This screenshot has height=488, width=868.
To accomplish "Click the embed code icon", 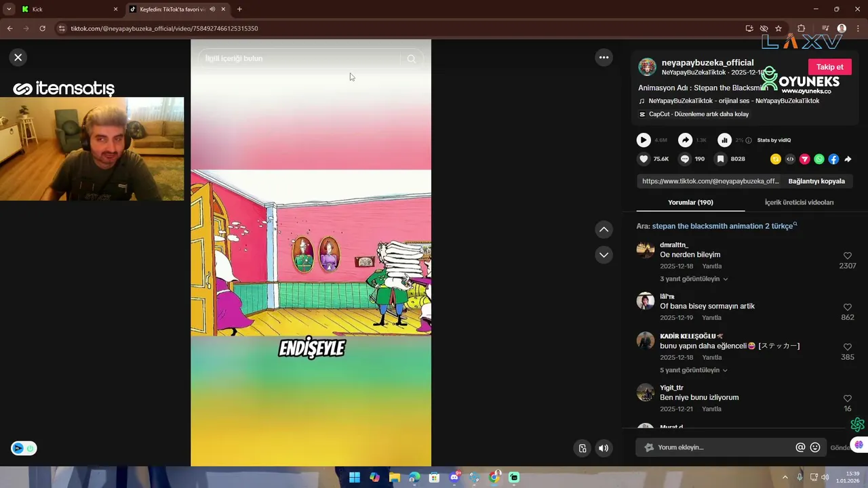I will pyautogui.click(x=790, y=159).
